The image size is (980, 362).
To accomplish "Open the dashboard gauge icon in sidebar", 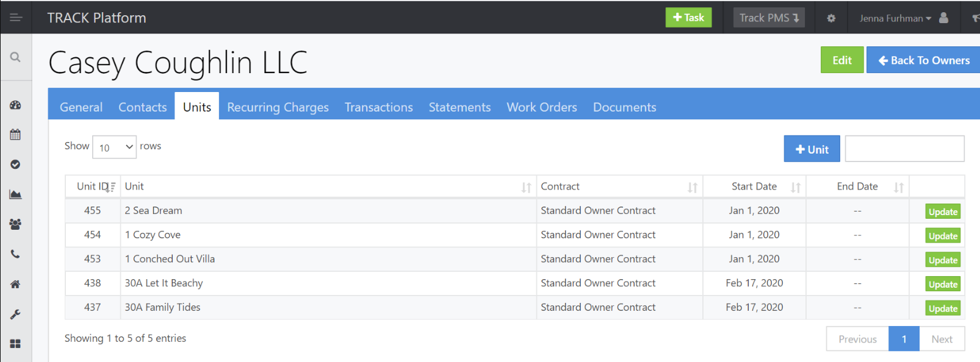I will pos(16,105).
